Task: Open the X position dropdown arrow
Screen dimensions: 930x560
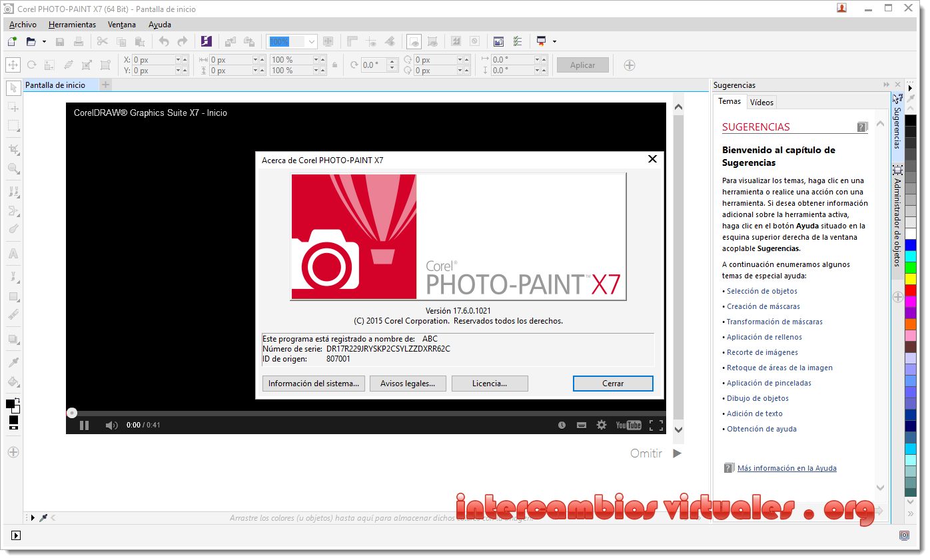Action: click(179, 60)
